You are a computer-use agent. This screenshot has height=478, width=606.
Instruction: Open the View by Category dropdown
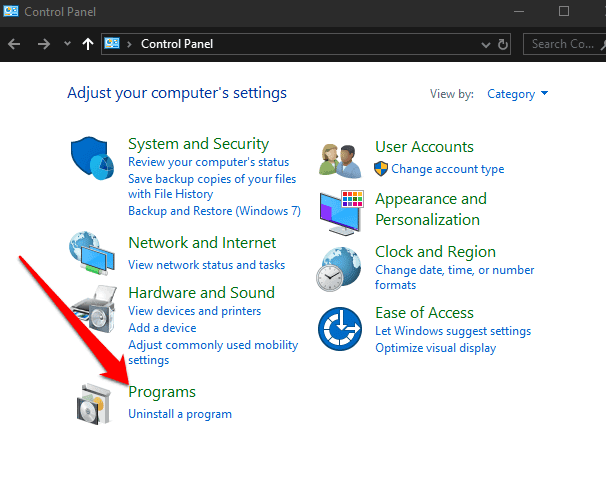point(517,94)
